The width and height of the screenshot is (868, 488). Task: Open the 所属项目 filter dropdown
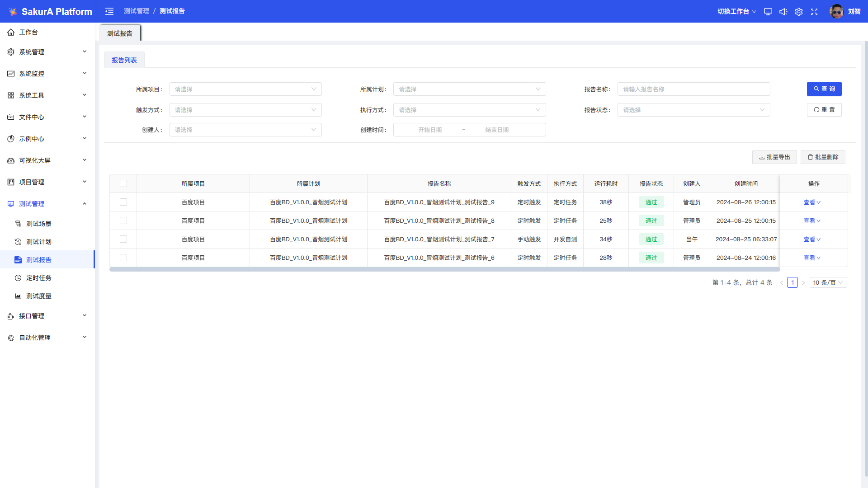click(245, 89)
